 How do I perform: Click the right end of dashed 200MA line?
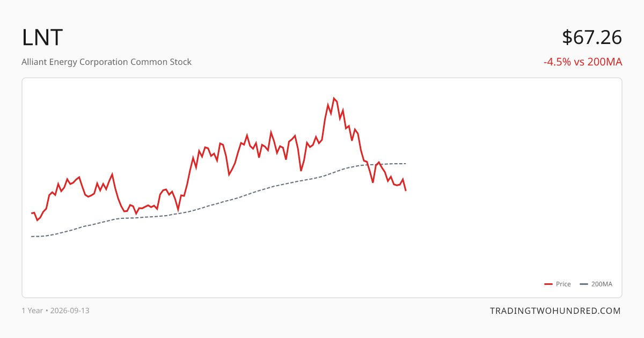406,164
